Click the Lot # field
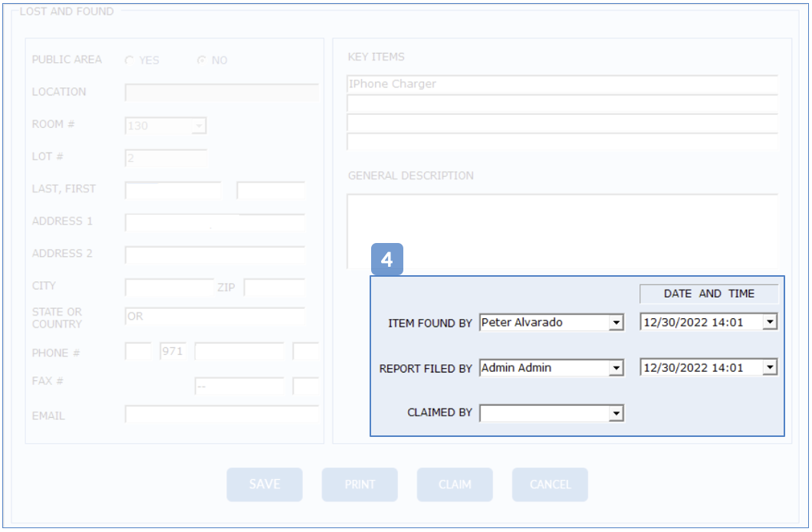812x532 pixels. (166, 158)
